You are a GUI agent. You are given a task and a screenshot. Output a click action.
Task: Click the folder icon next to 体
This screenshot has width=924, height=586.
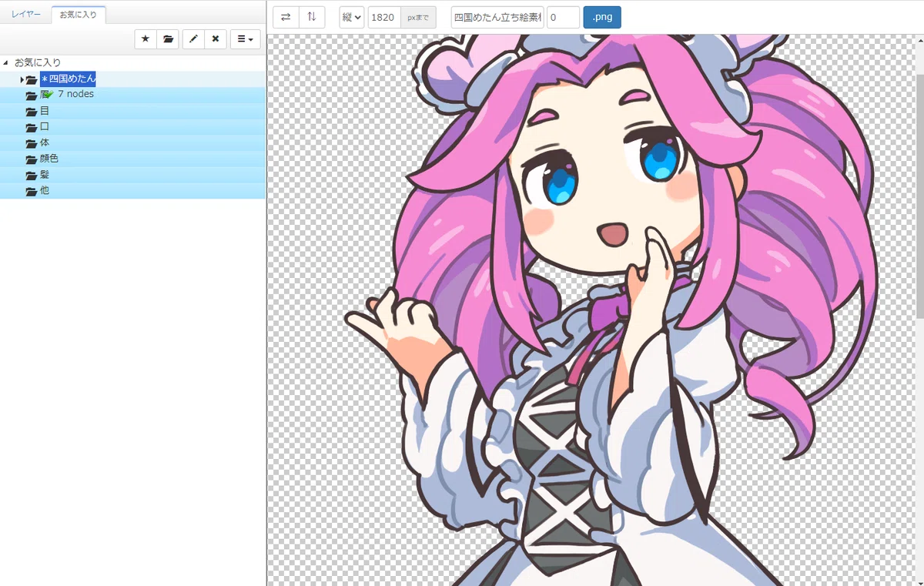32,143
